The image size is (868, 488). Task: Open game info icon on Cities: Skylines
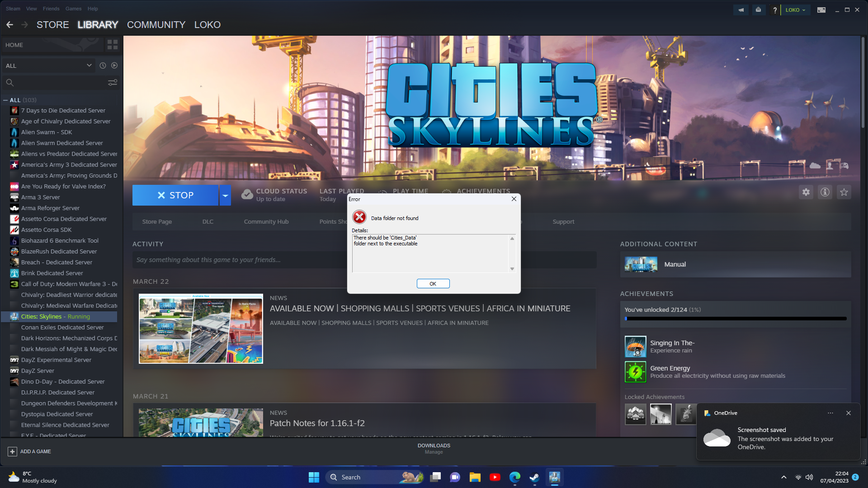tap(825, 192)
